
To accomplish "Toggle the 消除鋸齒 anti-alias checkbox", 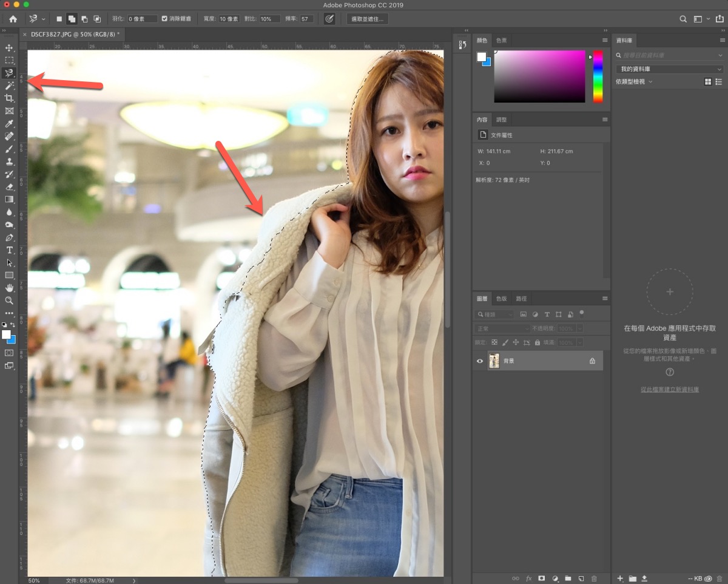I will (x=164, y=19).
